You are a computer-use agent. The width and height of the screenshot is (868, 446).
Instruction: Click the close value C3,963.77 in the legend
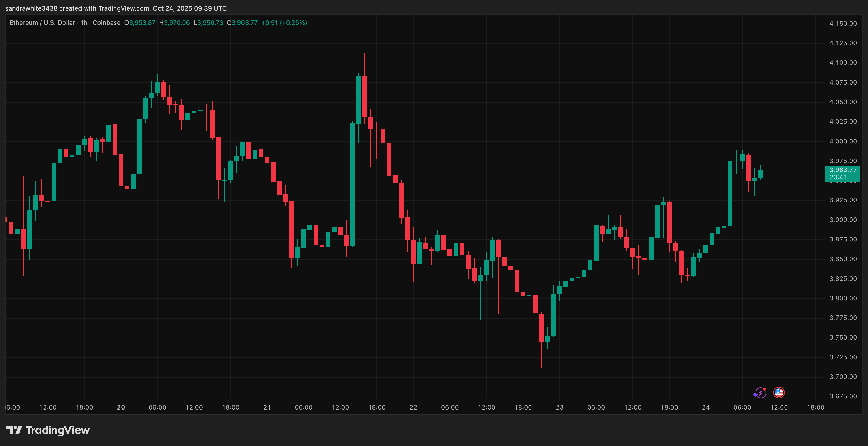(x=242, y=22)
